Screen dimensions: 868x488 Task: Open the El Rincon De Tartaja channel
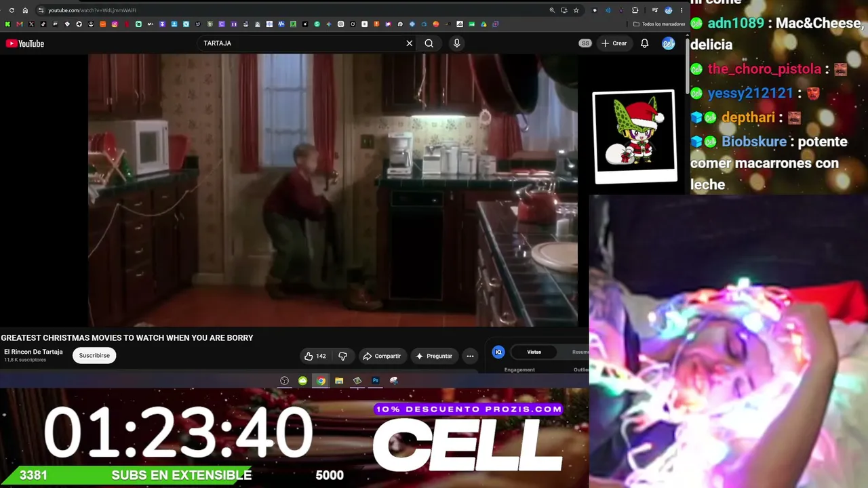coord(33,352)
